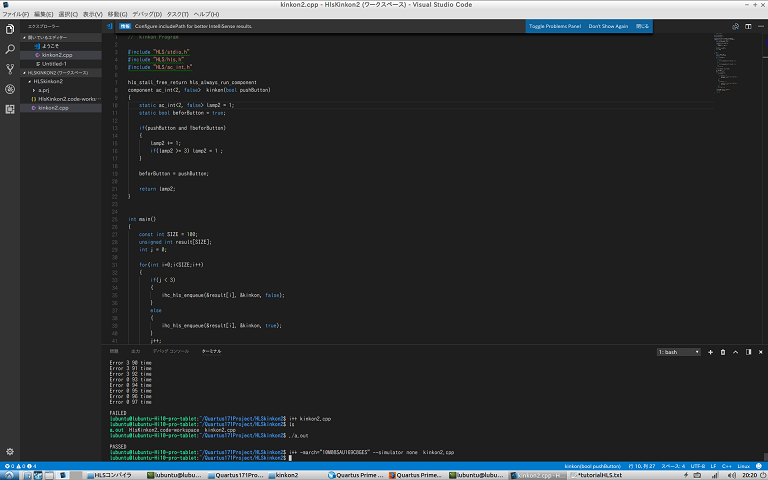This screenshot has height=480, width=768.
Task: Click the spaces: 4 indentation status entry
Action: pyautogui.click(x=673, y=466)
